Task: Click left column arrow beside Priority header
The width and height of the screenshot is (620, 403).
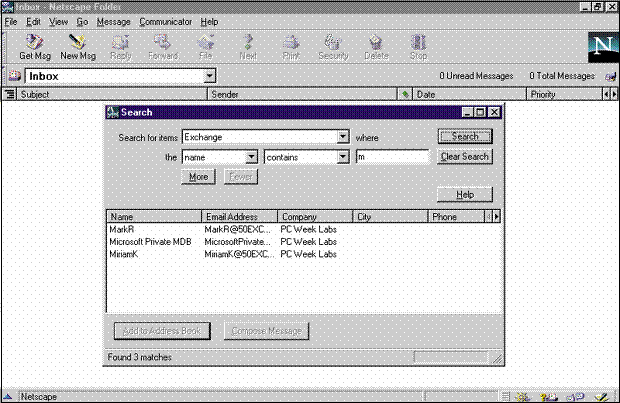Action: click(606, 94)
